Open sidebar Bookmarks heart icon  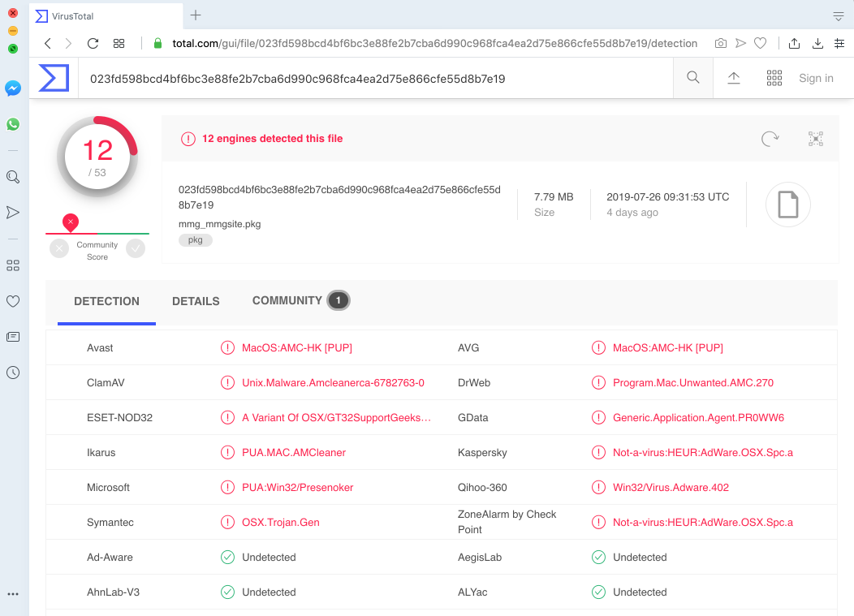pyautogui.click(x=13, y=301)
